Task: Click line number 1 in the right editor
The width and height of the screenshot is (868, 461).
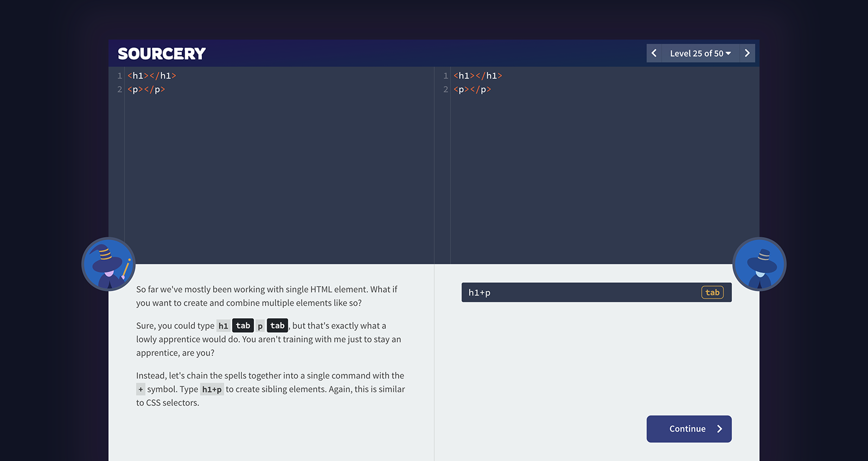Action: [x=446, y=76]
